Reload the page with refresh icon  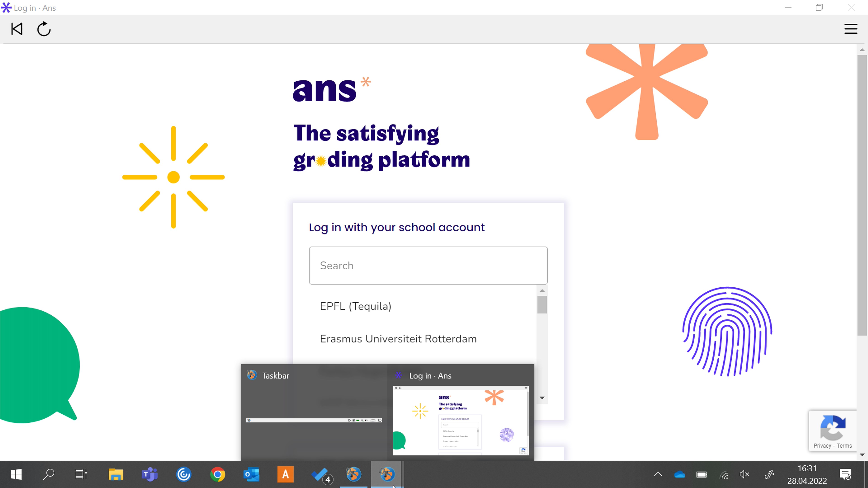pos(44,29)
